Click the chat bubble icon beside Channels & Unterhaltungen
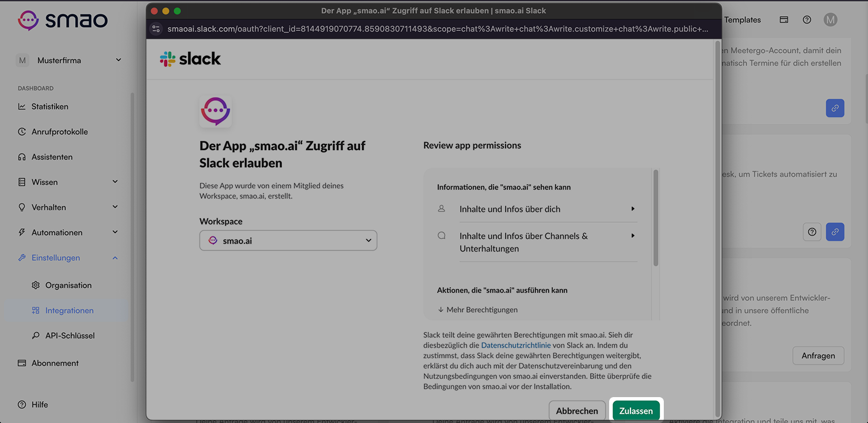The width and height of the screenshot is (868, 423). coord(442,235)
